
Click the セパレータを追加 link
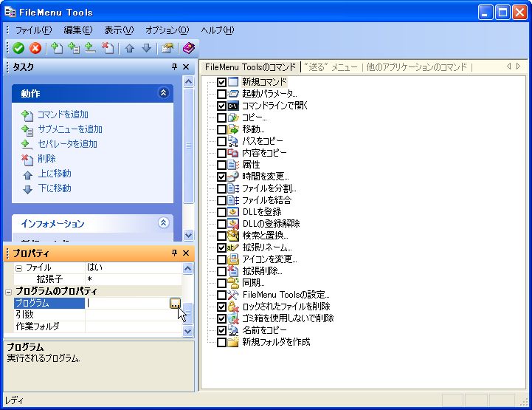(x=68, y=144)
